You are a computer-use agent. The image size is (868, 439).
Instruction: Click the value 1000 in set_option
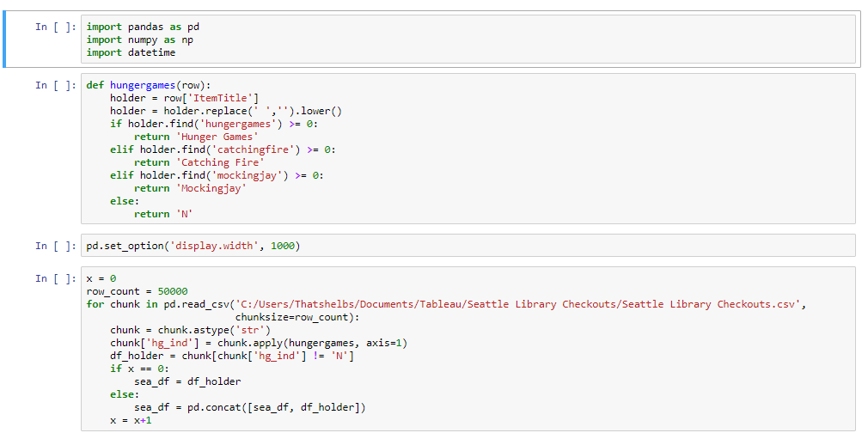click(x=283, y=246)
